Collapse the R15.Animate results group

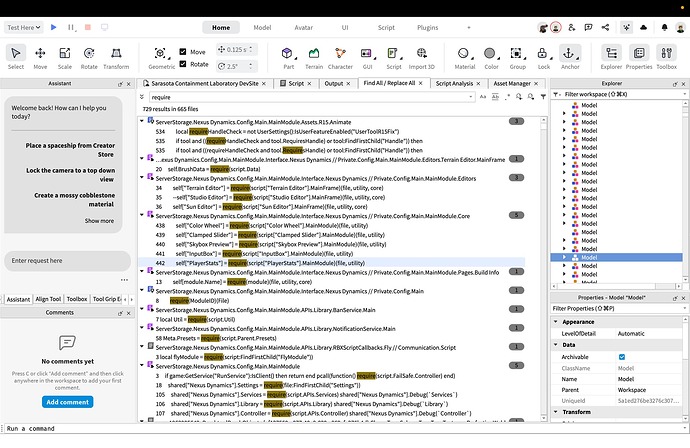pyautogui.click(x=142, y=121)
